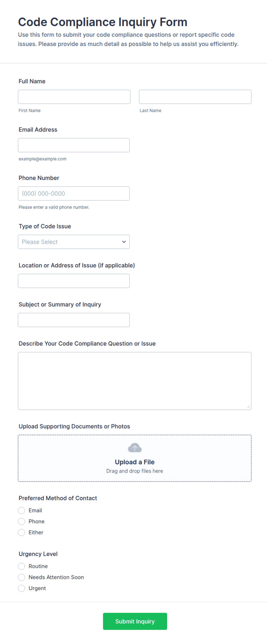Click the Submit Inquiry button

point(135,621)
